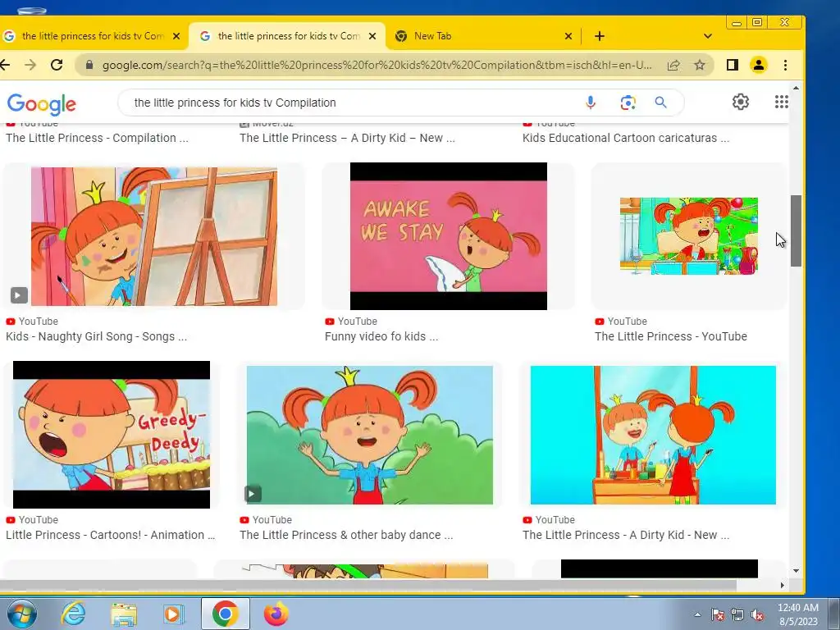View site information via the lock icon
Screen dimensions: 840x630
89,65
